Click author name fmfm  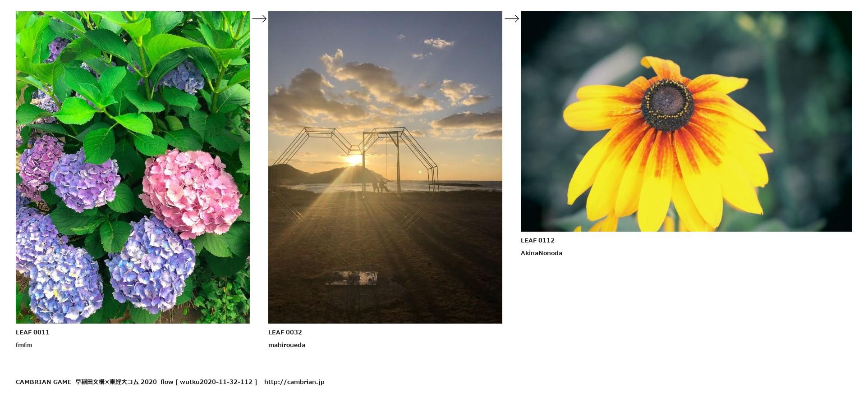click(24, 345)
